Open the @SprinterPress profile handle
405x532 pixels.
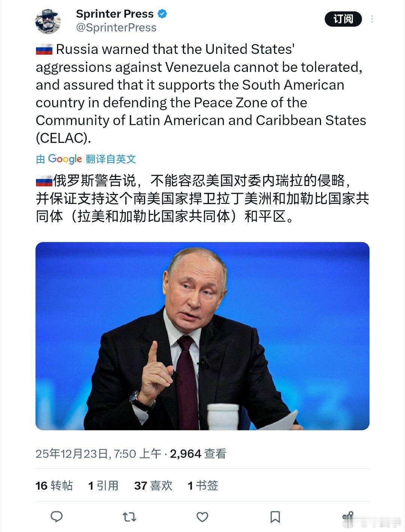(116, 27)
